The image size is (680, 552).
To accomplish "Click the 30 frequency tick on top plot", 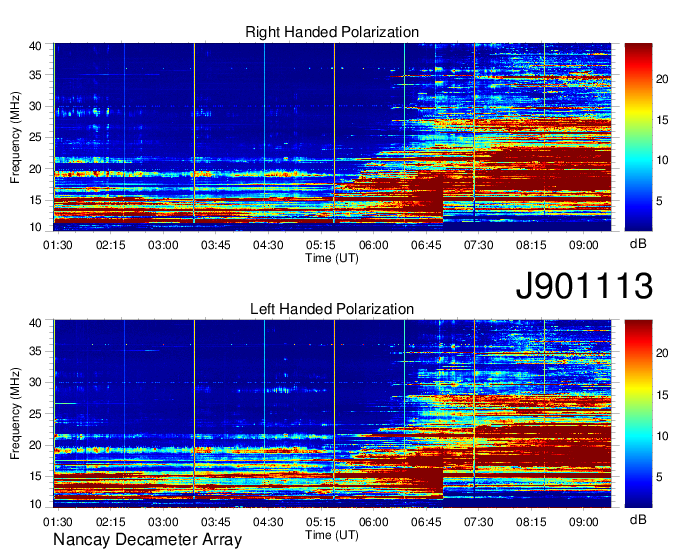I will point(36,106).
